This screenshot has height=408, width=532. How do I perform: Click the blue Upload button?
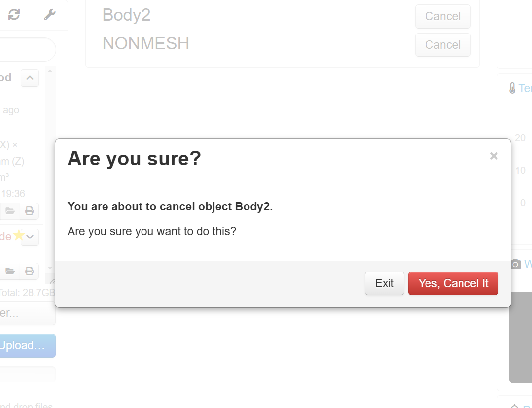pos(27,345)
